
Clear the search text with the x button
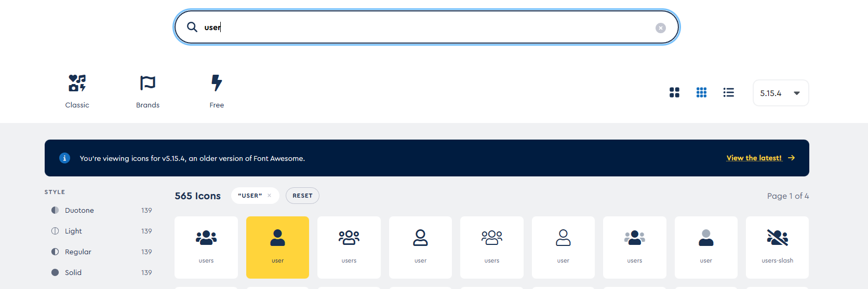pos(660,28)
